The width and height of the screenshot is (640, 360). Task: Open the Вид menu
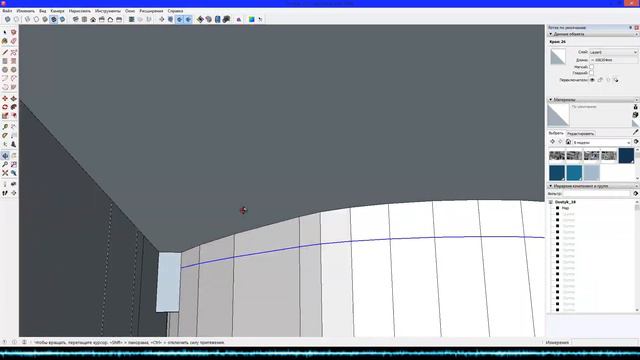42,11
